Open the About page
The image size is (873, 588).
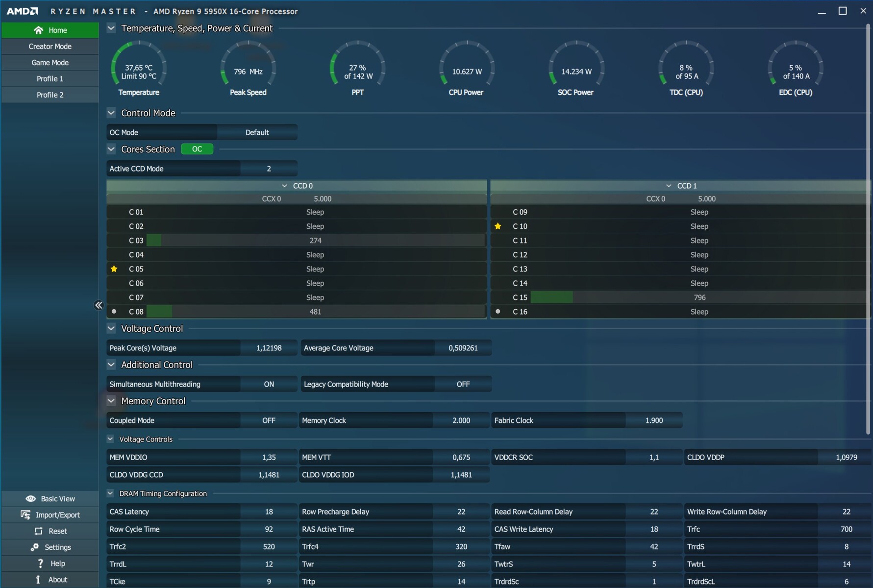pyautogui.click(x=50, y=580)
